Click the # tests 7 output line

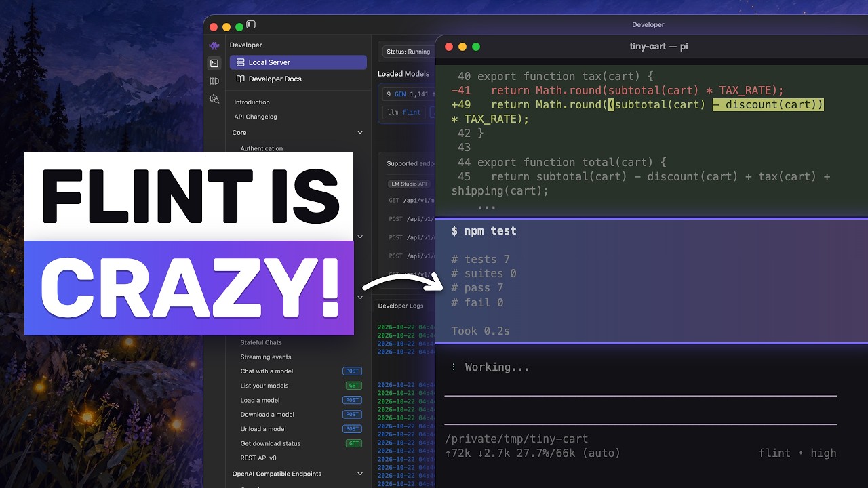(x=480, y=260)
